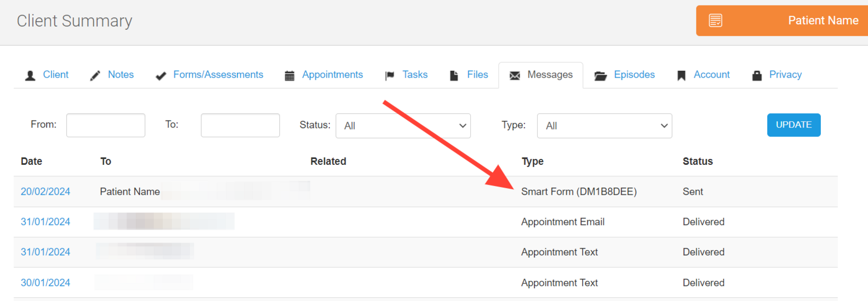Click the bookmark icon beside Account
The width and height of the screenshot is (868, 301).
click(x=681, y=75)
